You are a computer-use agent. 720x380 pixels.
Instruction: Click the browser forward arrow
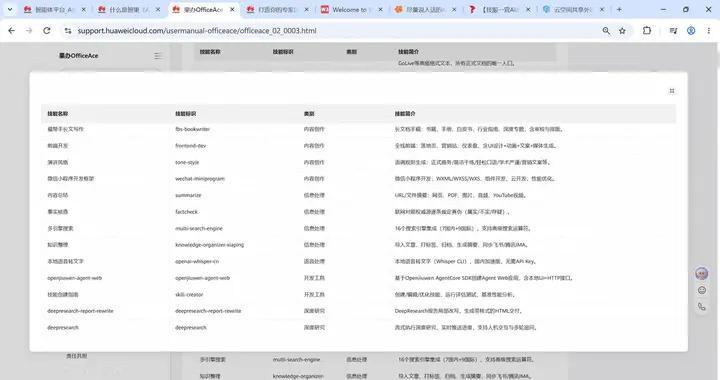coord(29,31)
